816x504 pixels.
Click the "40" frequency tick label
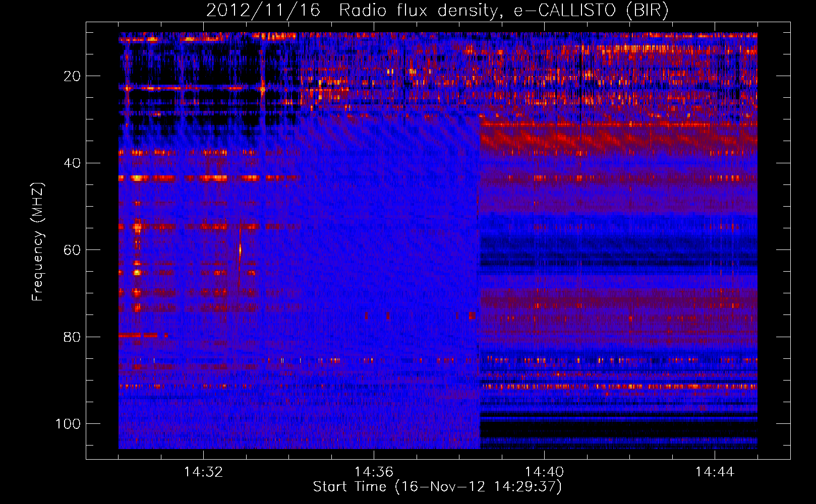(72, 163)
